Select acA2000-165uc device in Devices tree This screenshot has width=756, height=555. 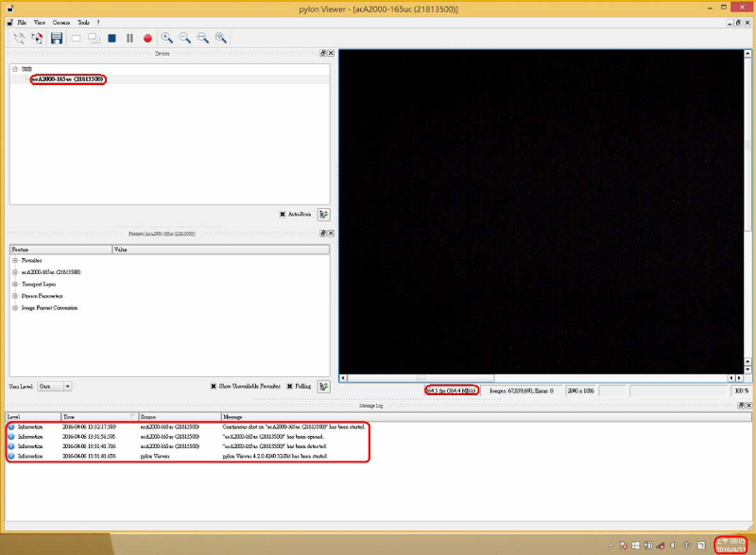click(x=67, y=79)
